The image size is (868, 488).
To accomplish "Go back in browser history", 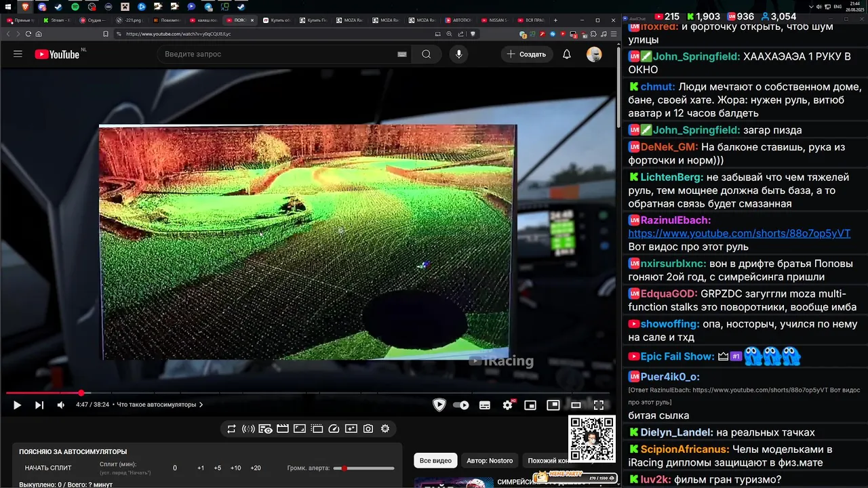I will [x=8, y=34].
